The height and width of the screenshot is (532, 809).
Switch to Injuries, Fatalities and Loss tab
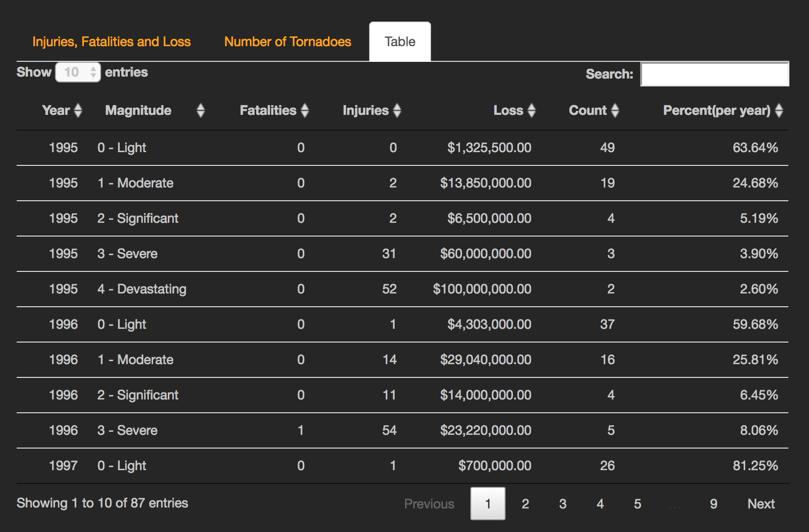tap(111, 42)
